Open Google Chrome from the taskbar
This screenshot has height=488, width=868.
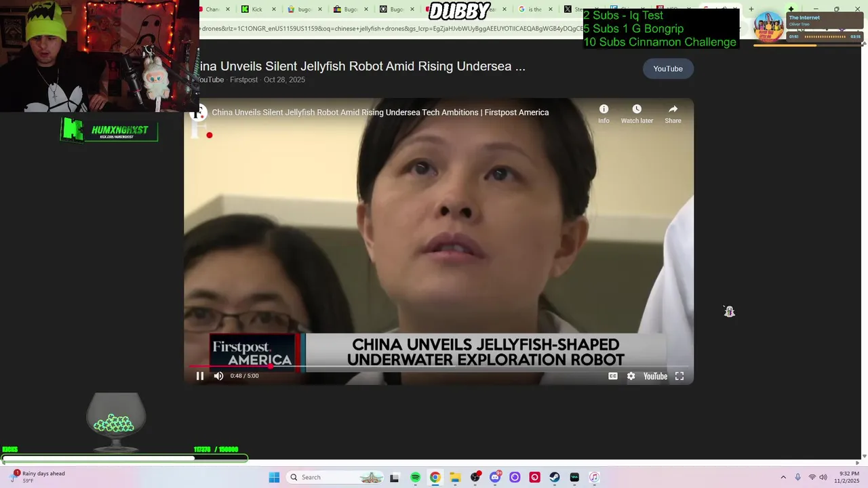click(x=435, y=477)
